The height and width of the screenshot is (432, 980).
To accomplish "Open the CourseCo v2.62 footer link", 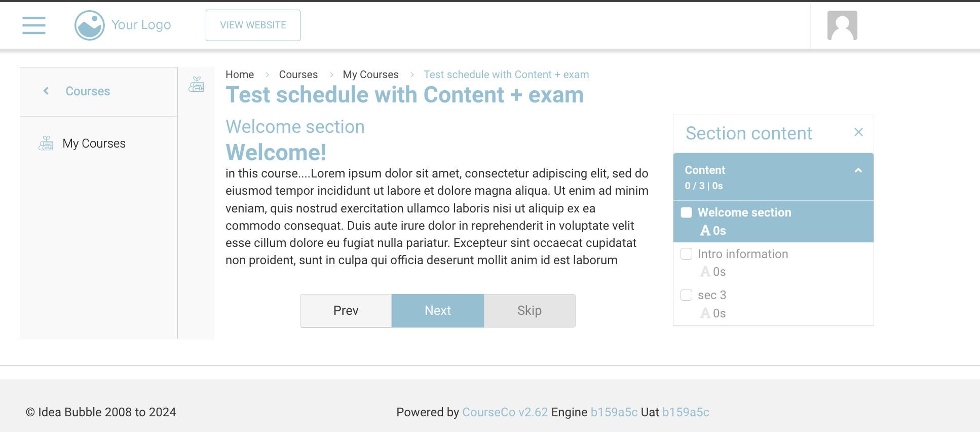I will pyautogui.click(x=505, y=412).
